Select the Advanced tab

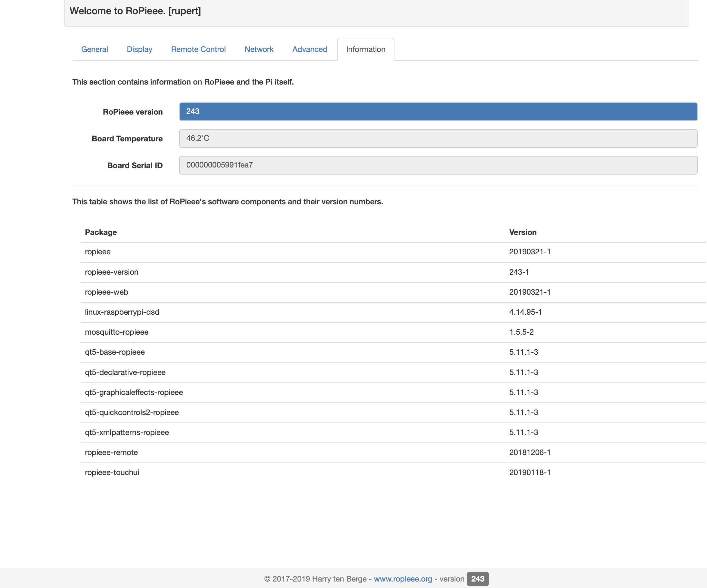coord(309,49)
